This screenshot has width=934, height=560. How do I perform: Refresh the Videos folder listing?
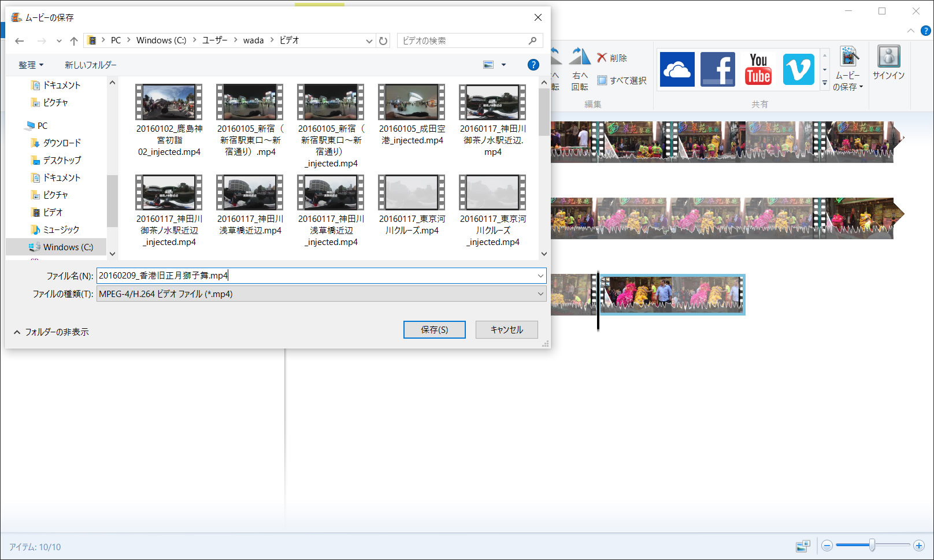point(383,40)
